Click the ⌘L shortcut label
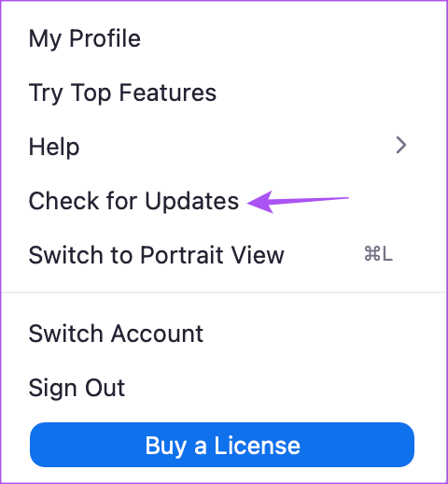This screenshot has width=448, height=484. pos(378,254)
